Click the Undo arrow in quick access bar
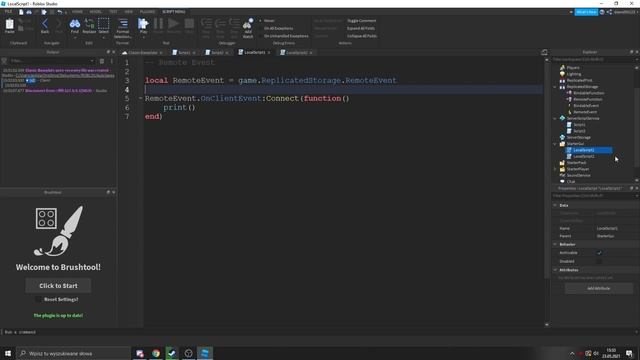 click(x=60, y=12)
